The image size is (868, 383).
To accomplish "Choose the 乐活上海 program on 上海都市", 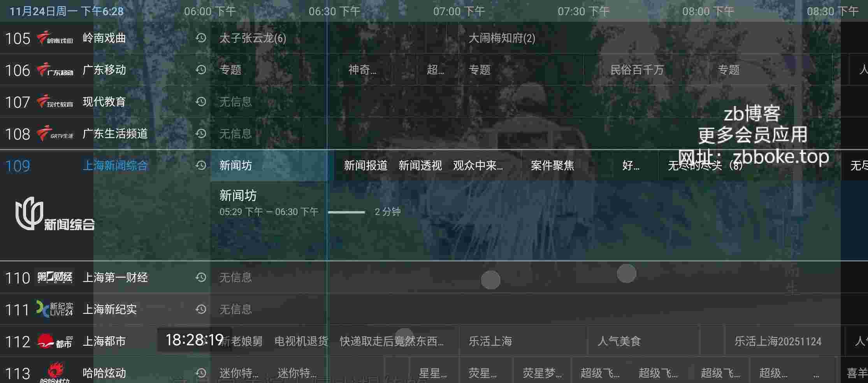I will [x=490, y=341].
